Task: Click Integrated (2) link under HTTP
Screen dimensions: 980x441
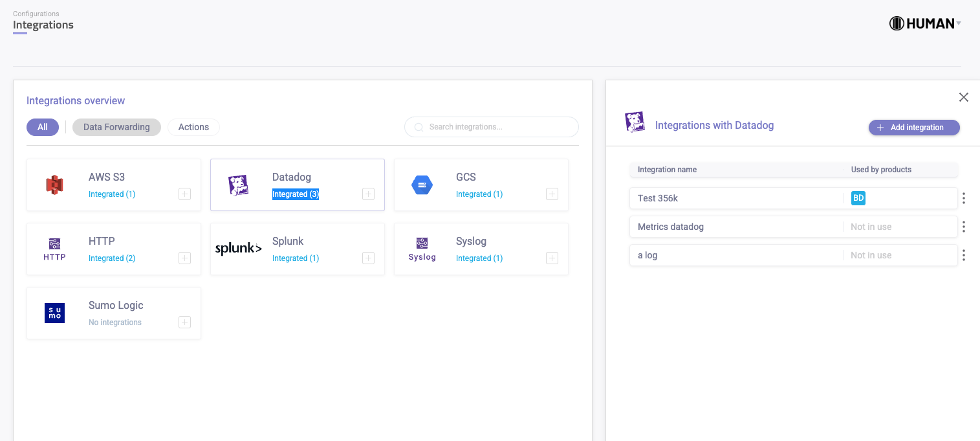Action: (112, 258)
